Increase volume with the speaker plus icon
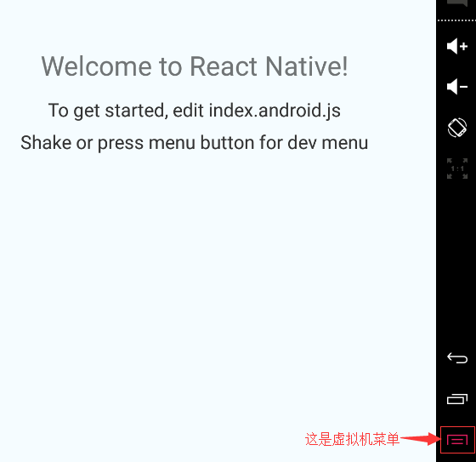 pyautogui.click(x=457, y=47)
